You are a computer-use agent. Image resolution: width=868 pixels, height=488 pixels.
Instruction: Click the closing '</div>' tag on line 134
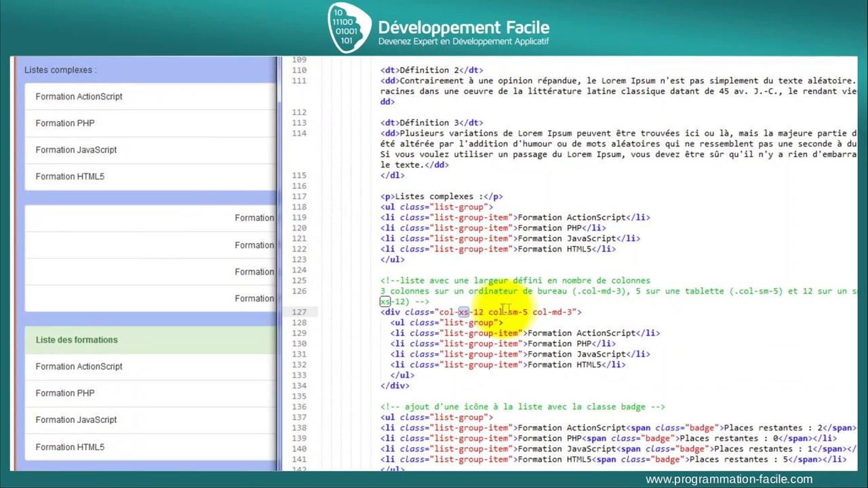tap(395, 386)
